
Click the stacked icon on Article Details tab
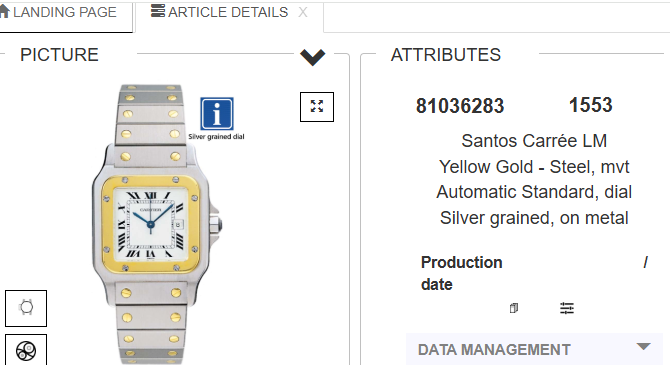pos(158,11)
